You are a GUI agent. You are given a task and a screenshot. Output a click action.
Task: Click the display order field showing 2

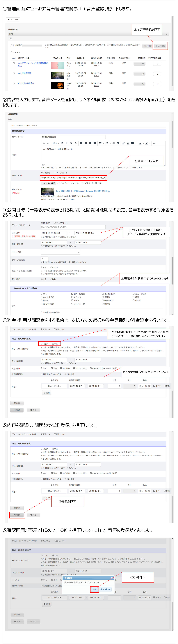click(x=157, y=64)
